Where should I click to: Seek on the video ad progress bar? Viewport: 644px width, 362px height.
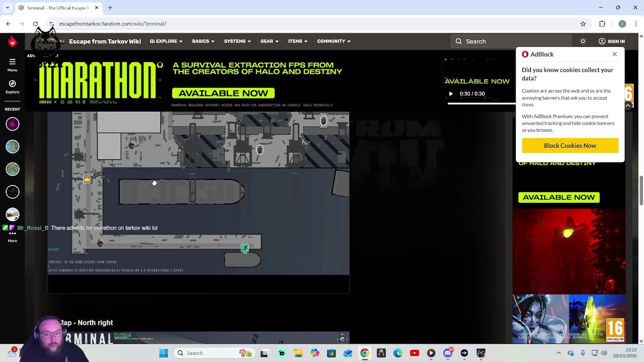click(481, 103)
